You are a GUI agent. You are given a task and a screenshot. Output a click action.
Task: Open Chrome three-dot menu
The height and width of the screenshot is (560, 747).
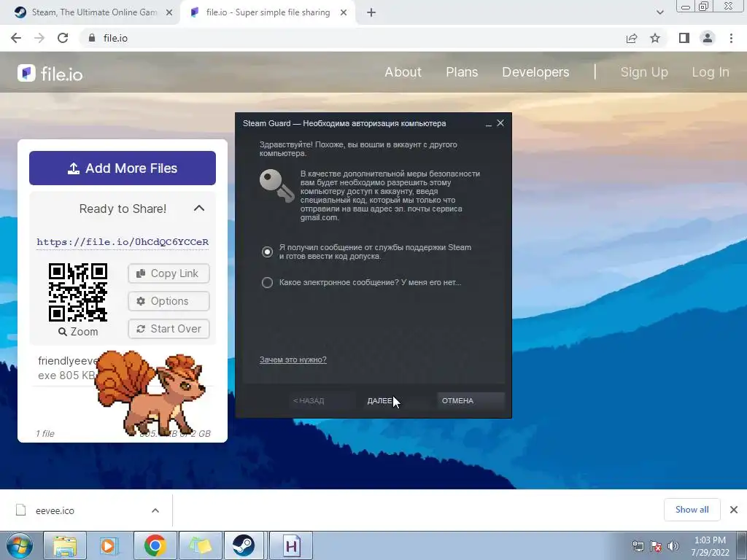click(x=731, y=38)
